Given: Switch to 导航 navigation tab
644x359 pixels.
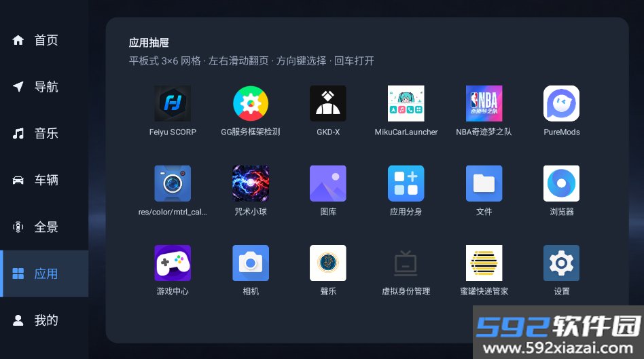Looking at the screenshot, I should pyautogui.click(x=44, y=87).
